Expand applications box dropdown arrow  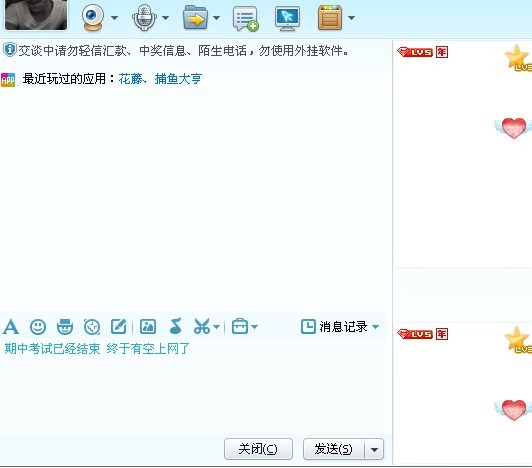352,18
